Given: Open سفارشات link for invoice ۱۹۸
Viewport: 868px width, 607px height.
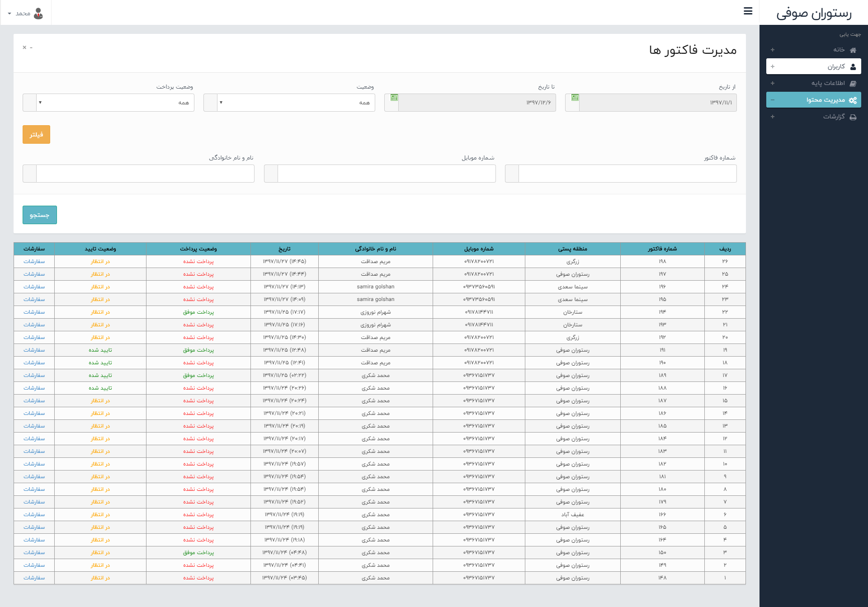Looking at the screenshot, I should tap(34, 261).
